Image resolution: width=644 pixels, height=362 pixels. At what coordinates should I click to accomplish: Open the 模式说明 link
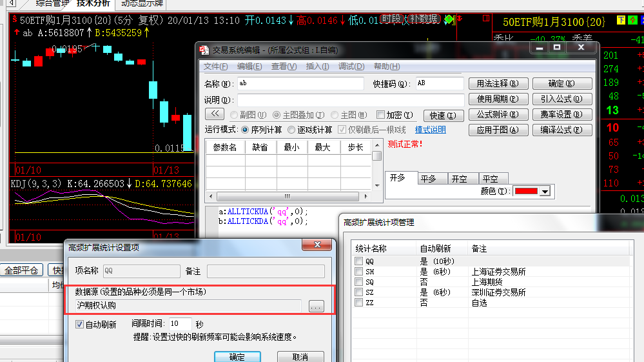[430, 130]
